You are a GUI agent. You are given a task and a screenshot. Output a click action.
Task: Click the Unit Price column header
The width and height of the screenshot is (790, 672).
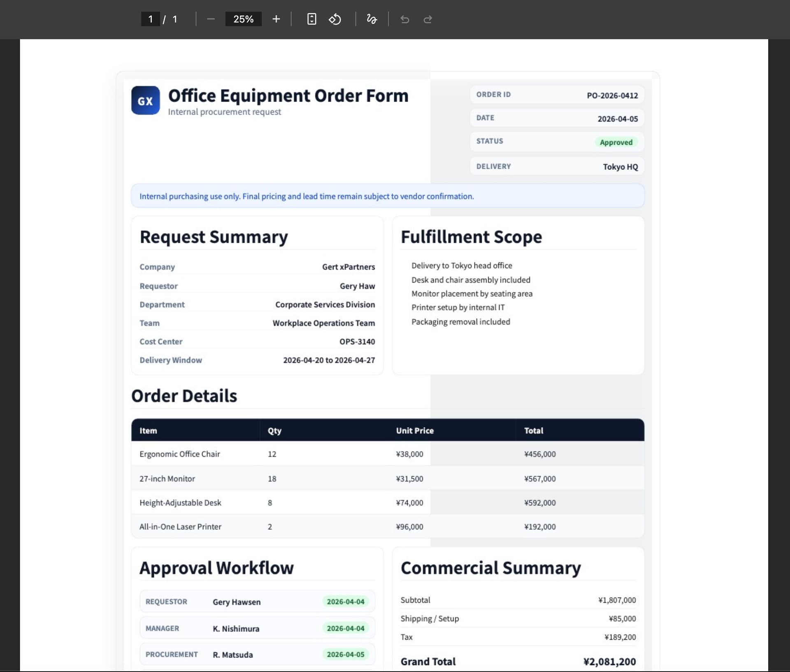pyautogui.click(x=415, y=431)
